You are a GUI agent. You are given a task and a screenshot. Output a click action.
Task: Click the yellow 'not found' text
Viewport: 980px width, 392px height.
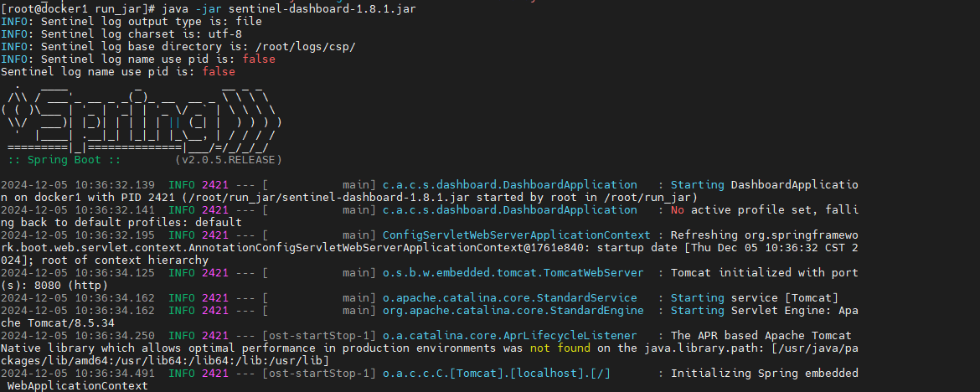[x=560, y=348]
